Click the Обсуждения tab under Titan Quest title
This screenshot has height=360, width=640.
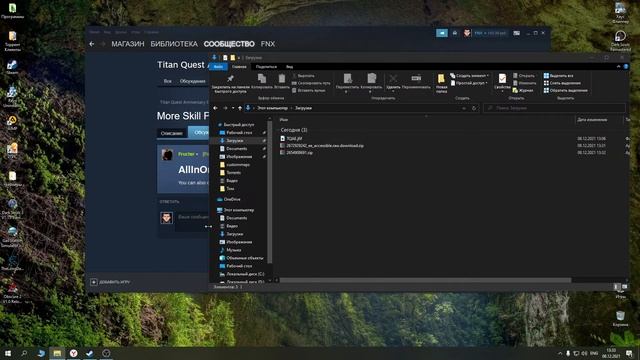tap(193, 81)
